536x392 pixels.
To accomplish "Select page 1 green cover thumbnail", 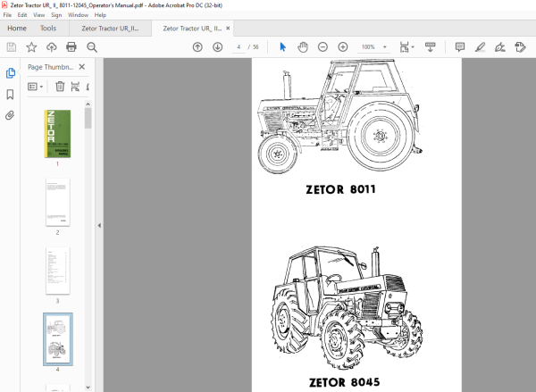I will pyautogui.click(x=57, y=134).
